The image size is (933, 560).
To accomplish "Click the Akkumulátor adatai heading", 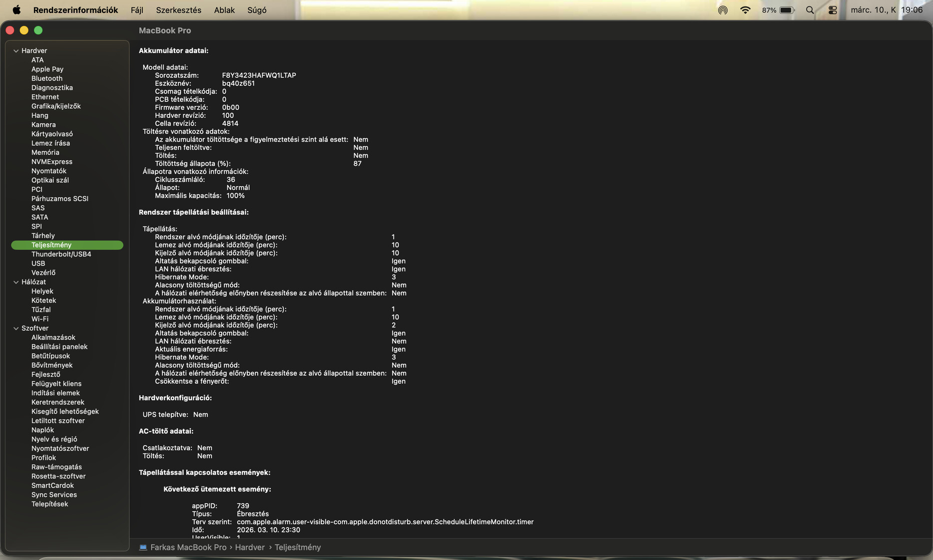I will [174, 51].
